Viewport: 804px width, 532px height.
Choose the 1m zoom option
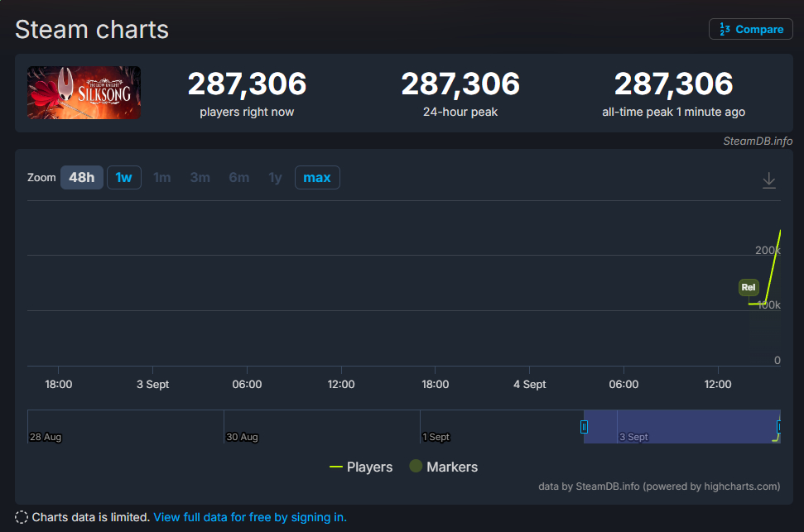point(162,177)
